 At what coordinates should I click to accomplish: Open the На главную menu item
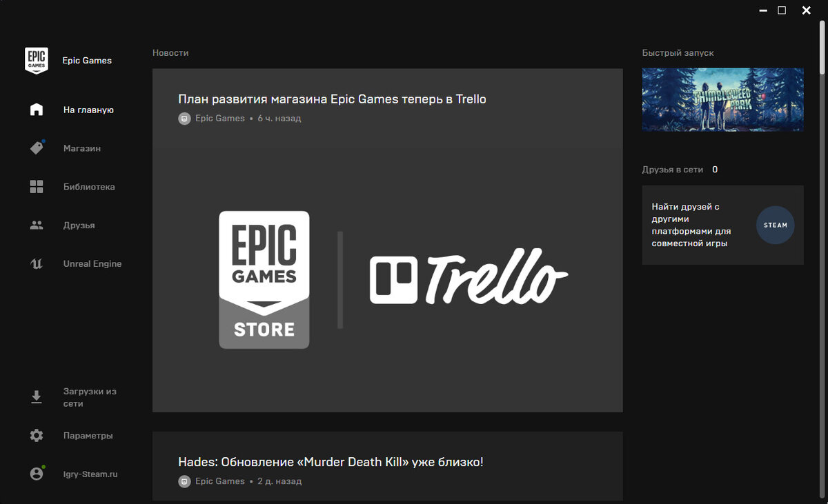88,110
